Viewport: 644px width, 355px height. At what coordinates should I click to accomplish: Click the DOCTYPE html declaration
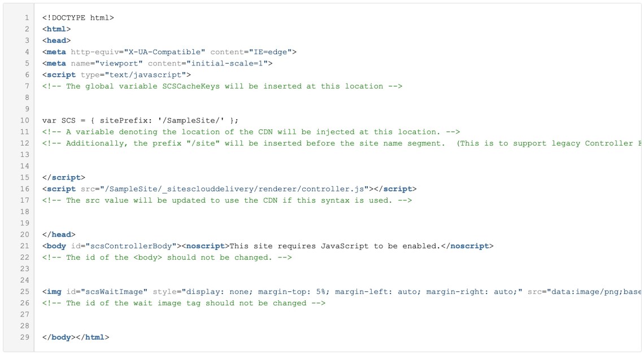coord(78,17)
